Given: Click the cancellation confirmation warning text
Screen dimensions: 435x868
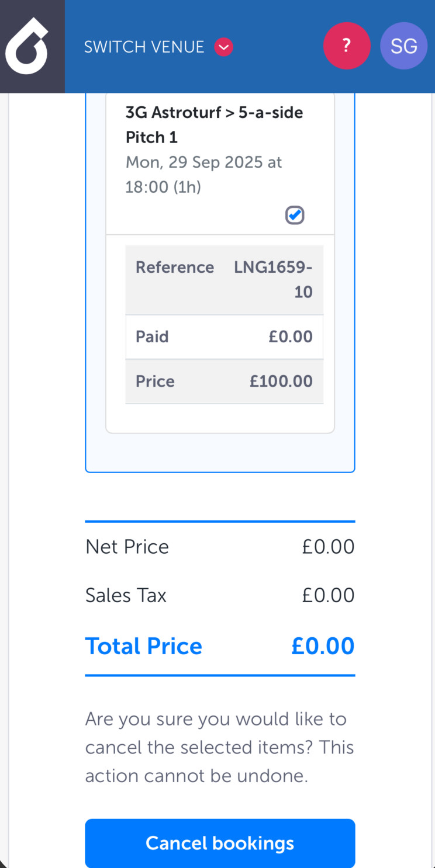Looking at the screenshot, I should tap(220, 747).
